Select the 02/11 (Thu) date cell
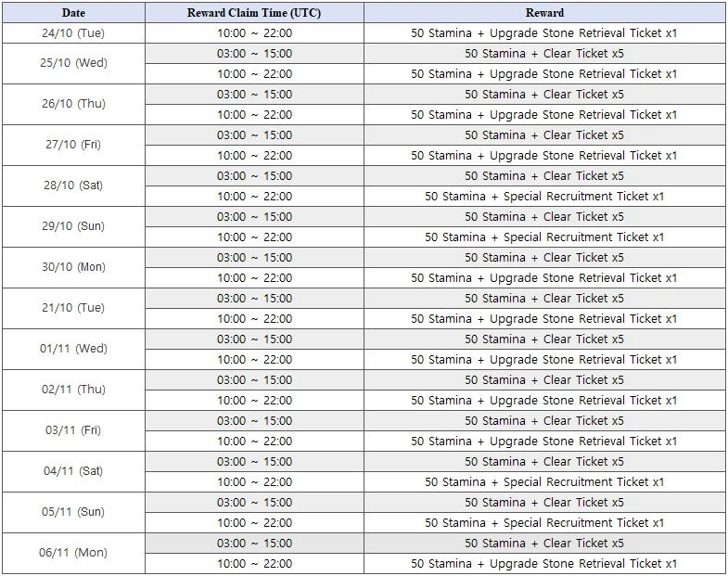The height and width of the screenshot is (576, 728). 73,390
